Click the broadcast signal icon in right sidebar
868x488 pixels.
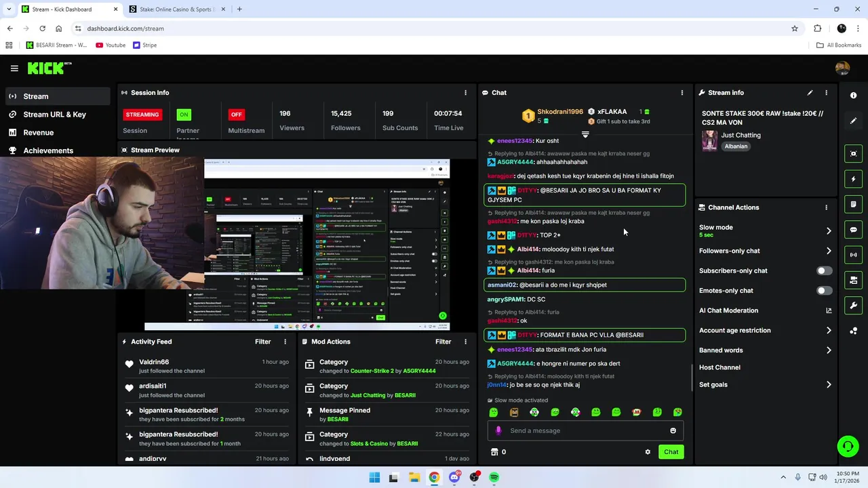(x=853, y=255)
